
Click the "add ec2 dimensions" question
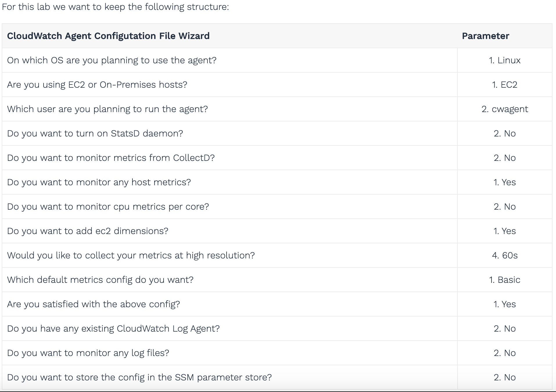[87, 231]
